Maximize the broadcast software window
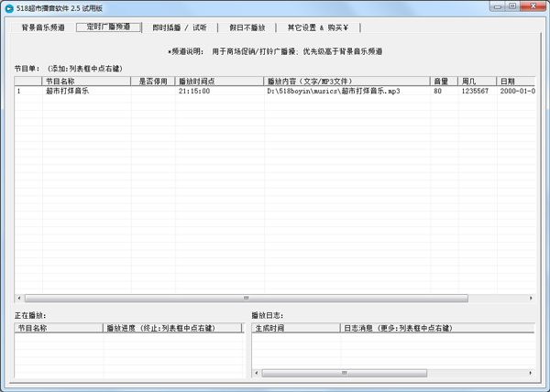 (513, 6)
